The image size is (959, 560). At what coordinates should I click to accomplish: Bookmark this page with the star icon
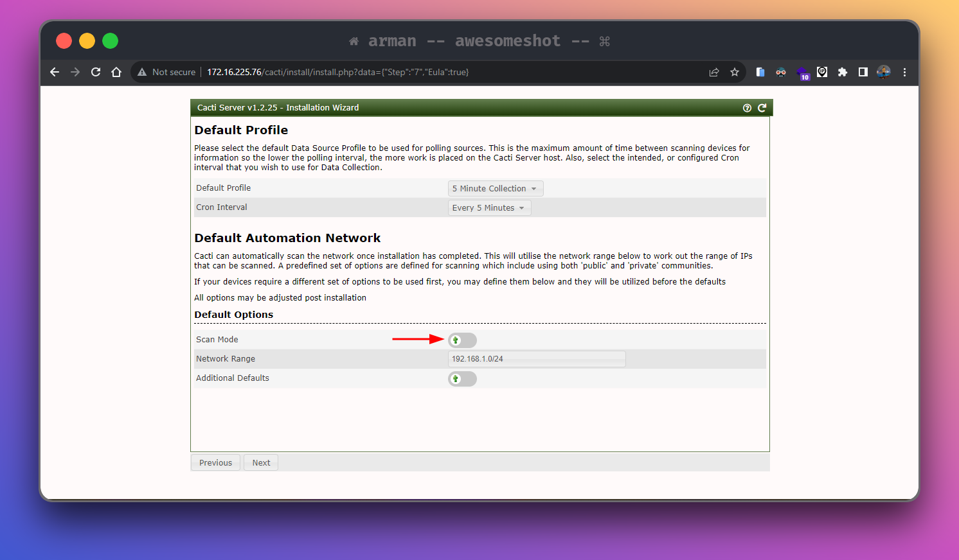click(735, 72)
